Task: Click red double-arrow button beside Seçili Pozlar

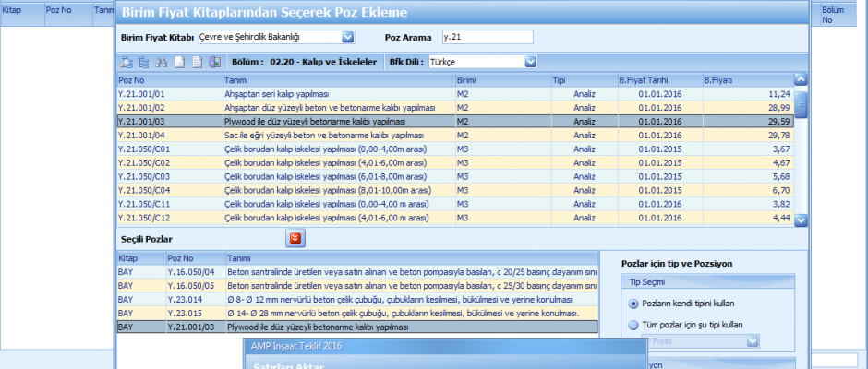Action: (295, 239)
